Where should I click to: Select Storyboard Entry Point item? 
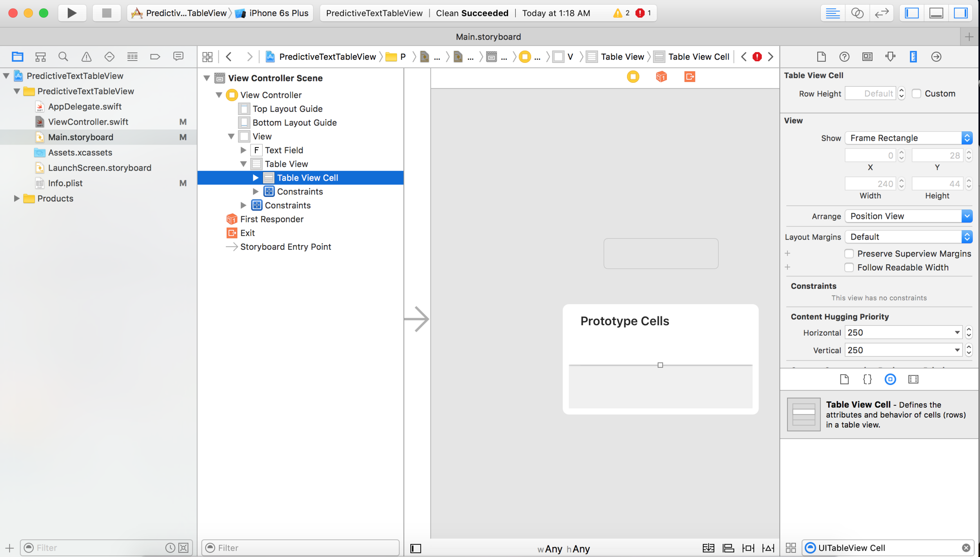285,247
